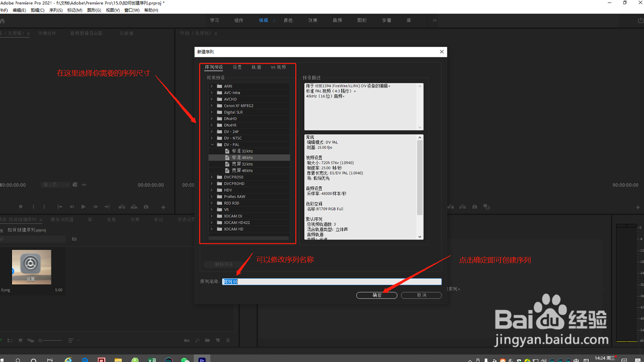Image resolution: width=644 pixels, height=362 pixels.
Task: Expand the XDCAM HD422 preset folder
Action: pos(212,222)
